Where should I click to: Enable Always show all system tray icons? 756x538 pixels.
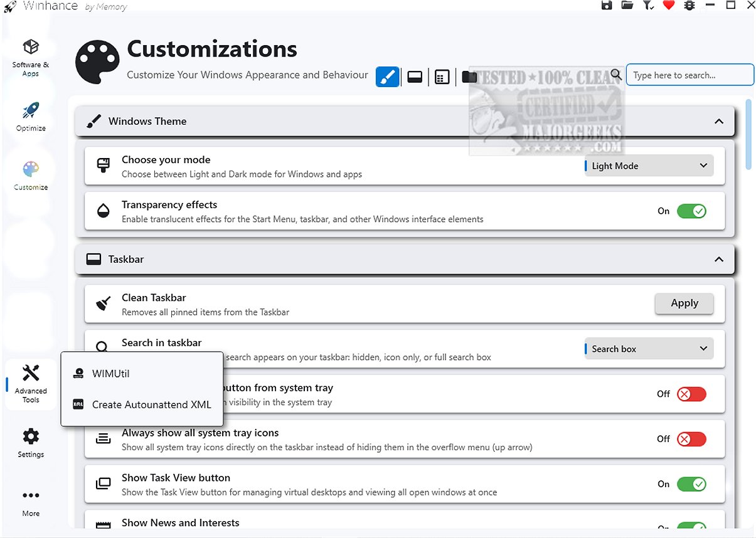(691, 439)
